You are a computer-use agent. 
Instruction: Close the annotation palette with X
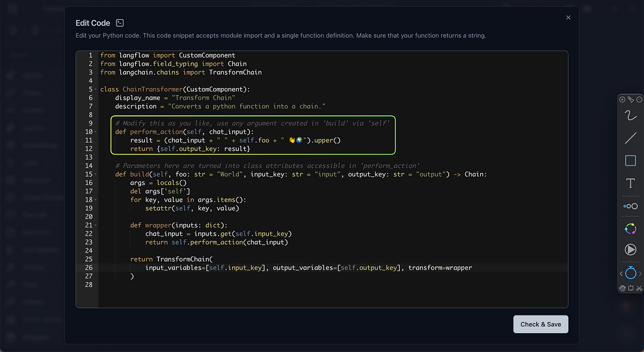click(623, 99)
